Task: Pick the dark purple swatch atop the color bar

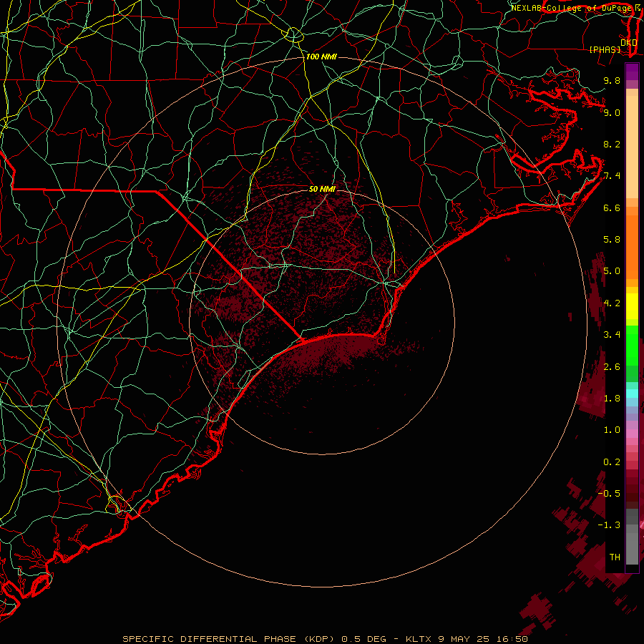Action: (632, 72)
